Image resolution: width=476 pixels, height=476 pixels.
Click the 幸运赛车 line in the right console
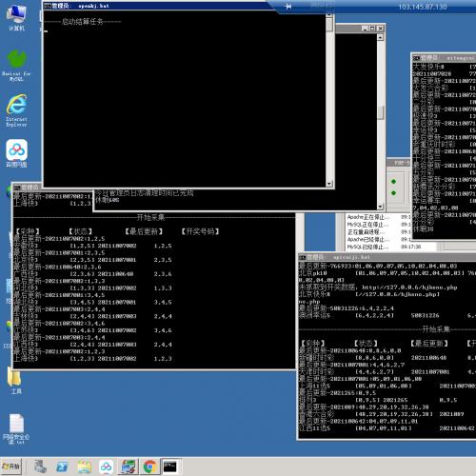(x=445, y=201)
